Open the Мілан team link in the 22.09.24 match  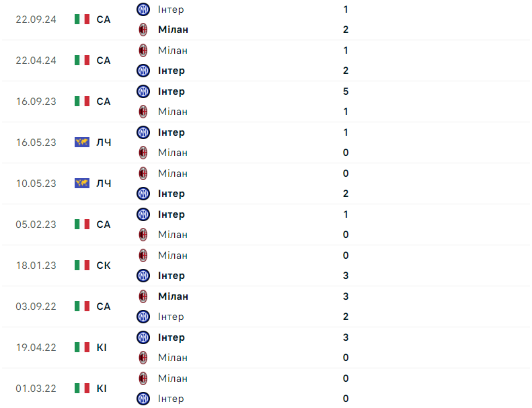click(x=173, y=30)
